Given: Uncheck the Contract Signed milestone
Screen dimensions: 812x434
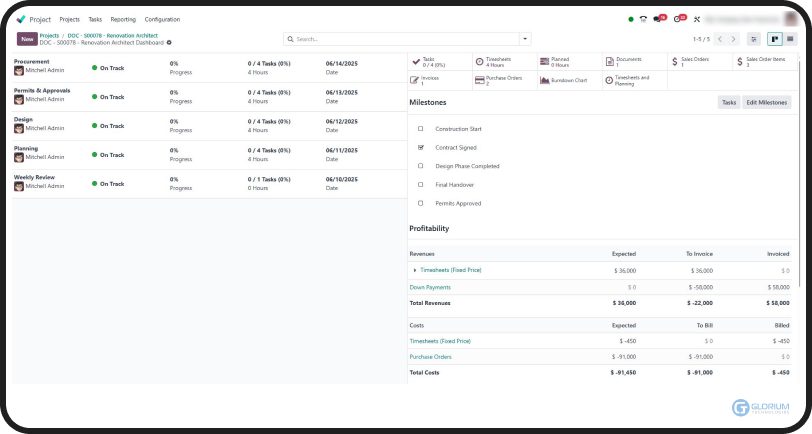Looking at the screenshot, I should tap(420, 147).
